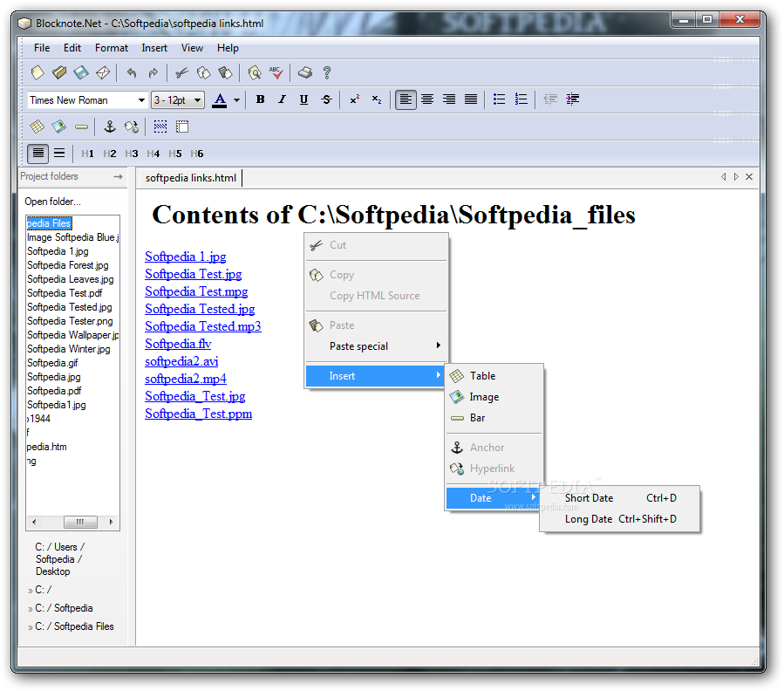
Task: Toggle Bold formatting
Action: tap(260, 99)
